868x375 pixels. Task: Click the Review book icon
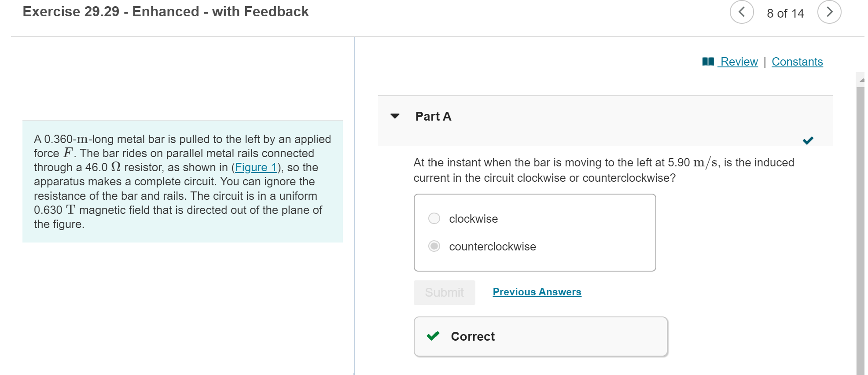[x=709, y=62]
